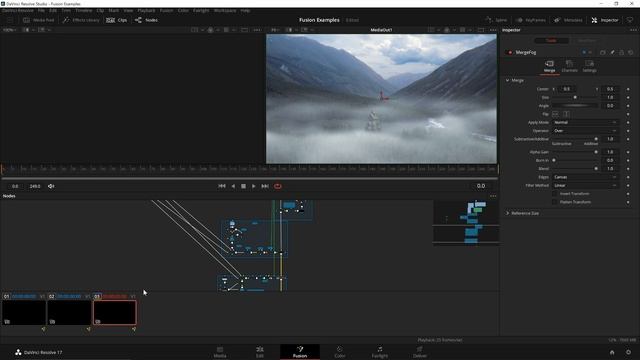Open Inspector panel options menu
This screenshot has height=360, width=640.
pos(633,30)
